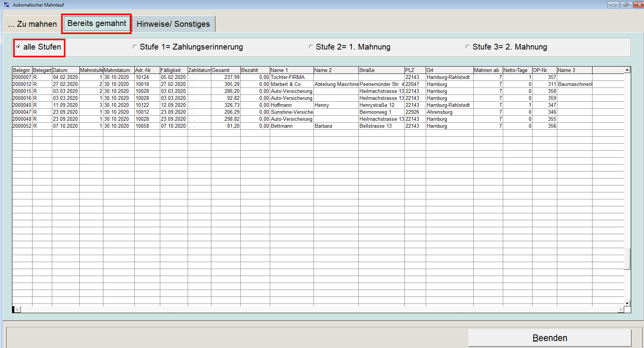Click the 'Zahldatum' column header
This screenshot has height=348, width=644.
tap(199, 70)
